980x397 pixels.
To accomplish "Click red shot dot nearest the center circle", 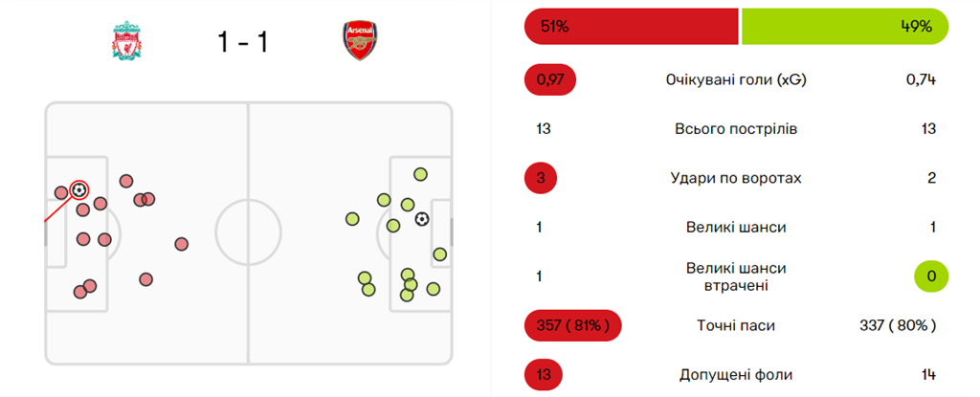I will (x=181, y=244).
